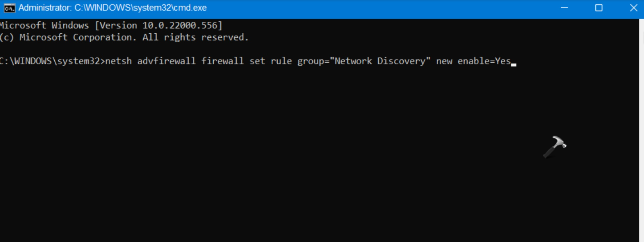Click the vertical scrollbar track
The height and width of the screenshot is (242, 644).
coord(641,133)
